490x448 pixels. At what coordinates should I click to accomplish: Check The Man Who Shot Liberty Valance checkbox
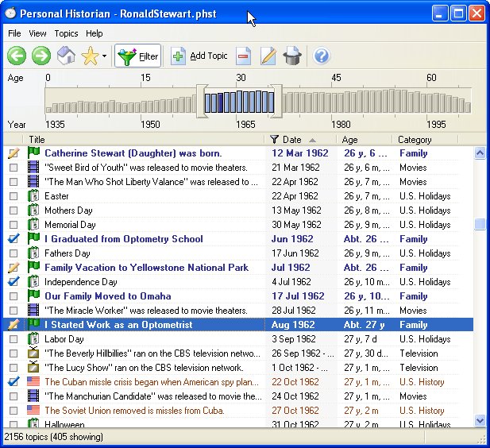(14, 182)
